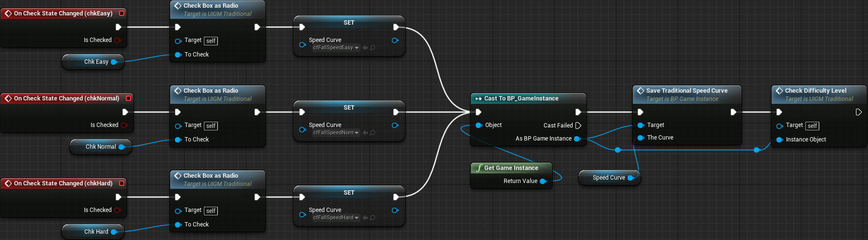Click the Chk Hard variable output pin

tap(114, 232)
